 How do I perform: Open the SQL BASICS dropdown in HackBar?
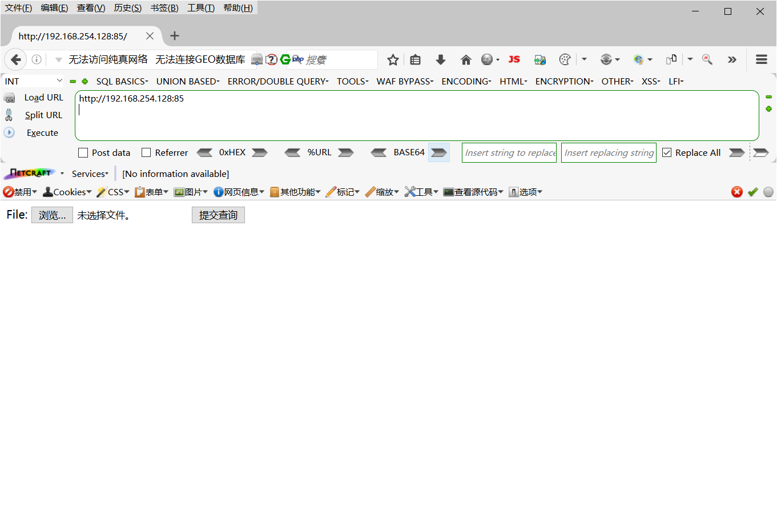[122, 81]
